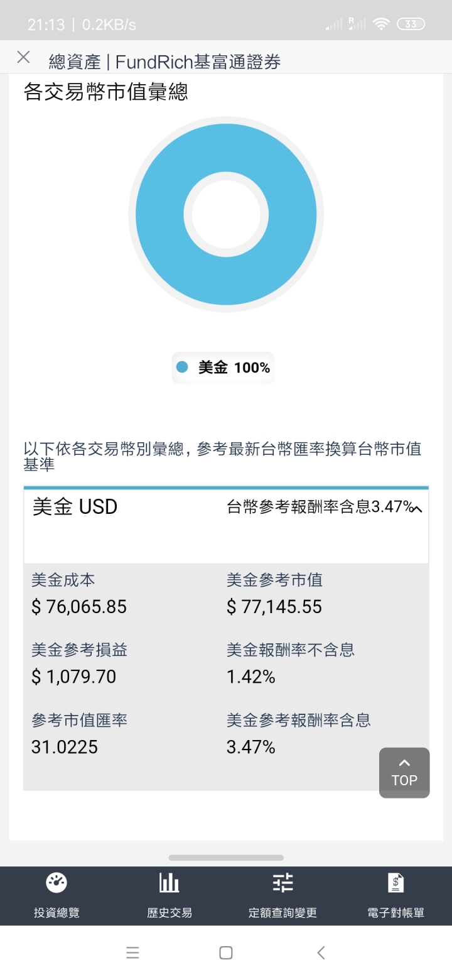Tap the battery indicator in status bar

[411, 24]
